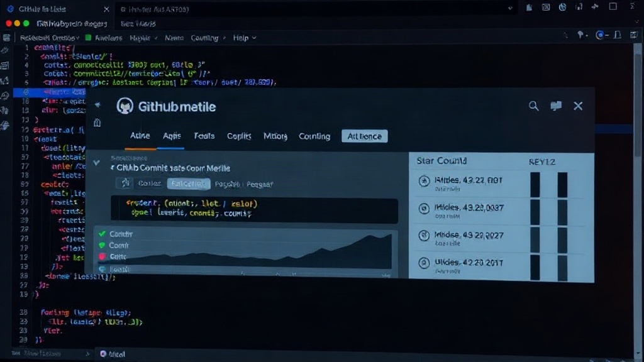Click the round icon of the 43 22,2027 row
The width and height of the screenshot is (644, 362).
click(x=424, y=236)
